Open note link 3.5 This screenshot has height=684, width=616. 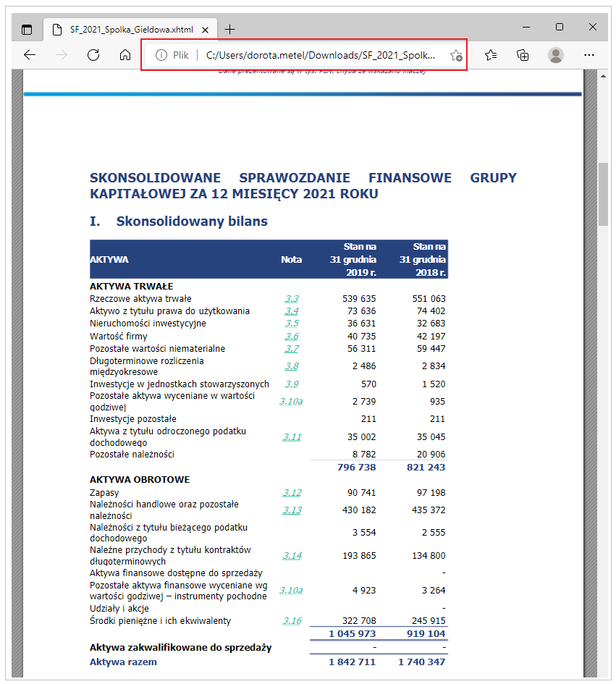292,324
